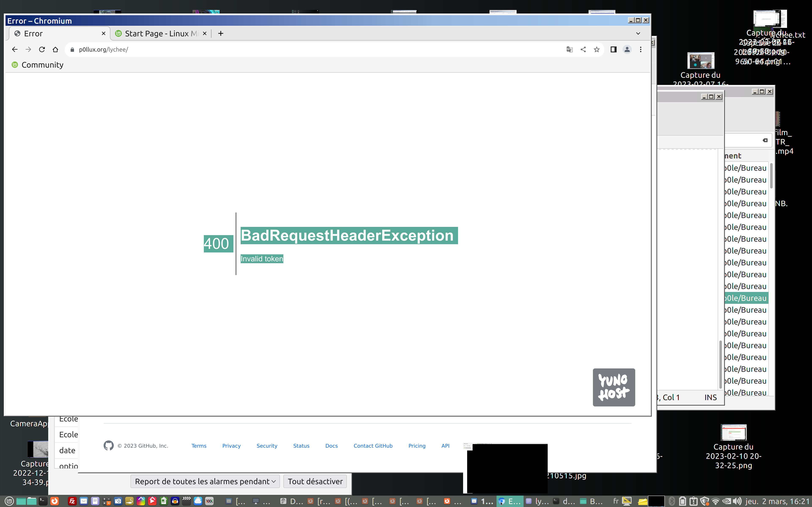Open Chromium home page
The height and width of the screenshot is (507, 812).
coord(55,50)
